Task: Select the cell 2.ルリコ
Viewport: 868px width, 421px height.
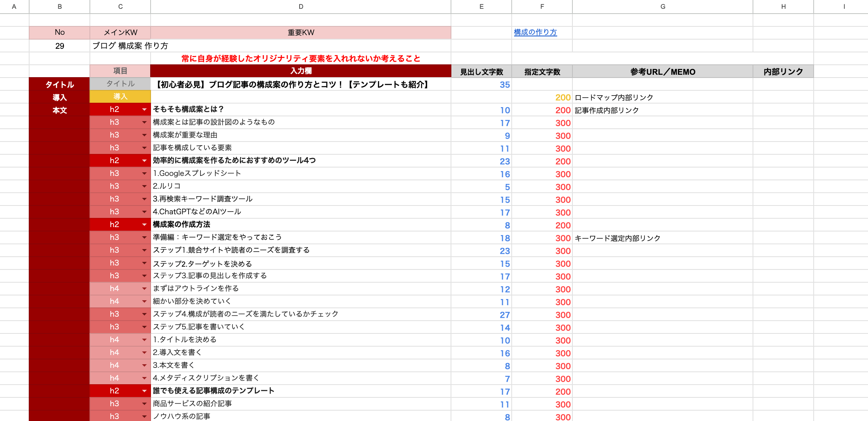Action: coord(301,186)
